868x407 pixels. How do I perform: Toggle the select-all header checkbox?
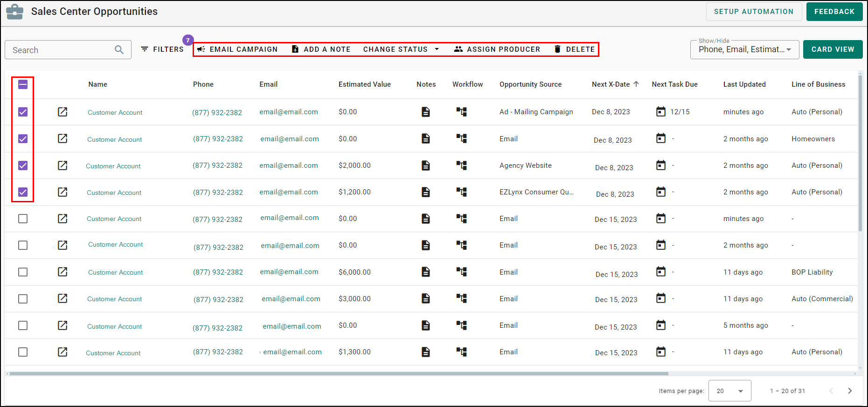click(x=23, y=84)
